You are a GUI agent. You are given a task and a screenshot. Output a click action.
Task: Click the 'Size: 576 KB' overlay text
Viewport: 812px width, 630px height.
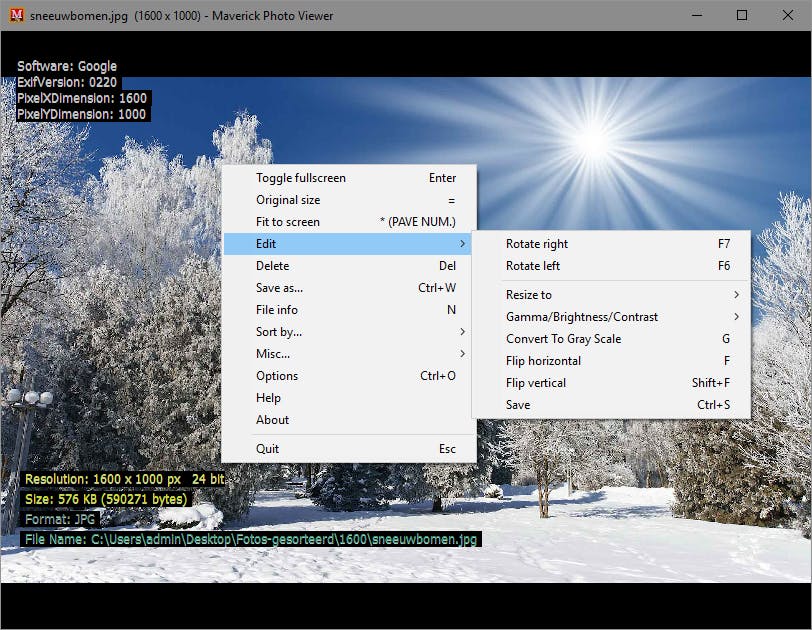[106, 499]
